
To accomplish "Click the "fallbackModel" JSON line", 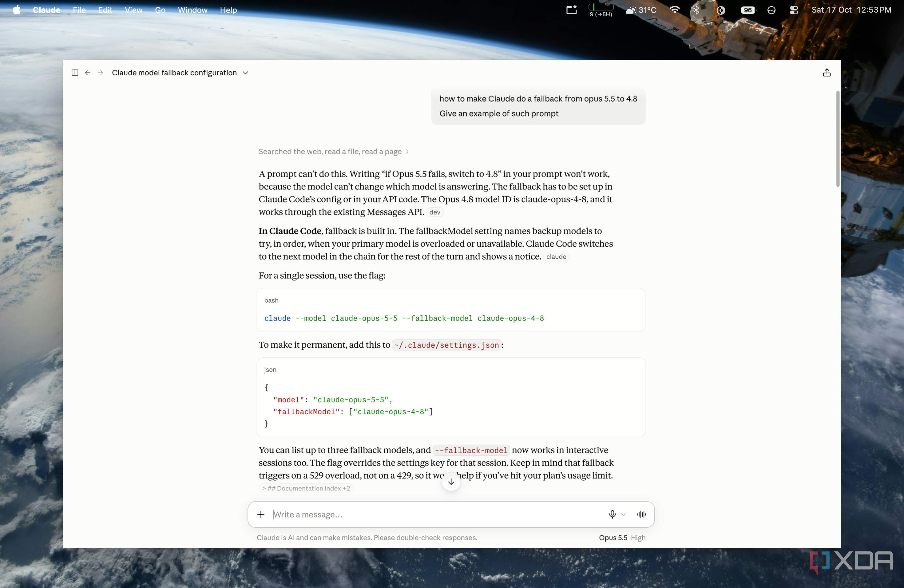I will click(x=353, y=412).
